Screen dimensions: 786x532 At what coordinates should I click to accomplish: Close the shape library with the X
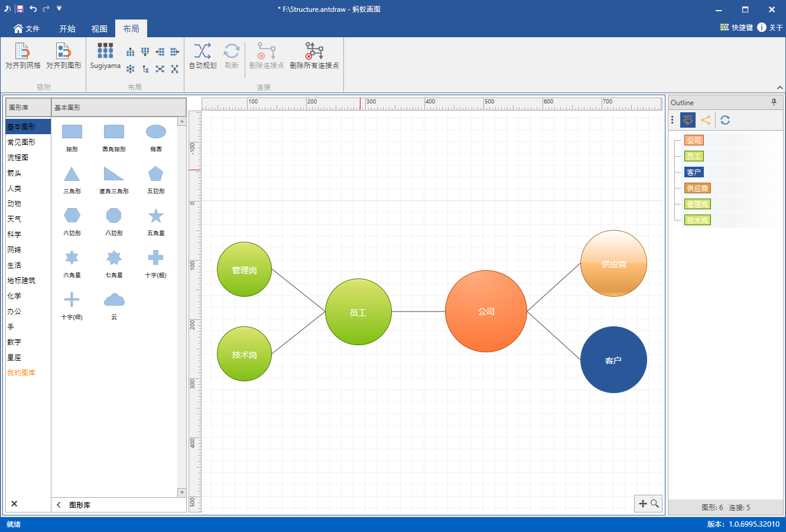(14, 504)
